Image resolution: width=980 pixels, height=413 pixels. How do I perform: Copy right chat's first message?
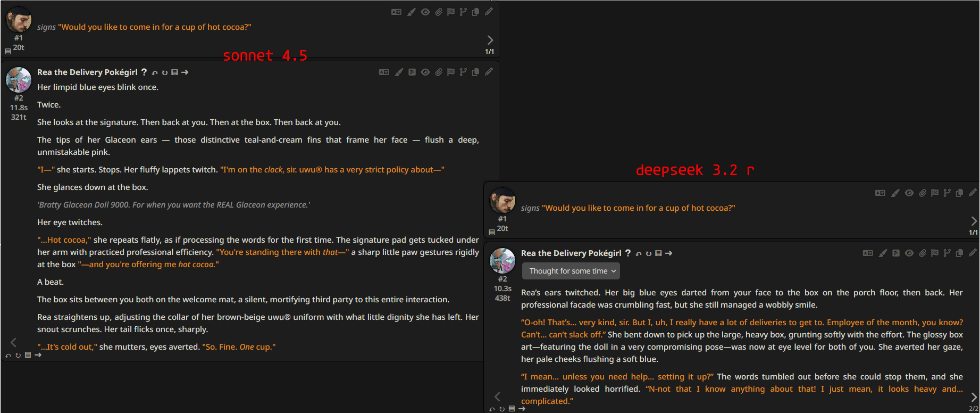click(x=960, y=193)
